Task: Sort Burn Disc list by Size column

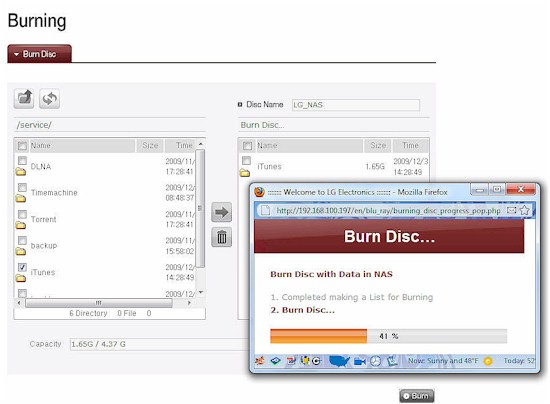Action: 377,145
